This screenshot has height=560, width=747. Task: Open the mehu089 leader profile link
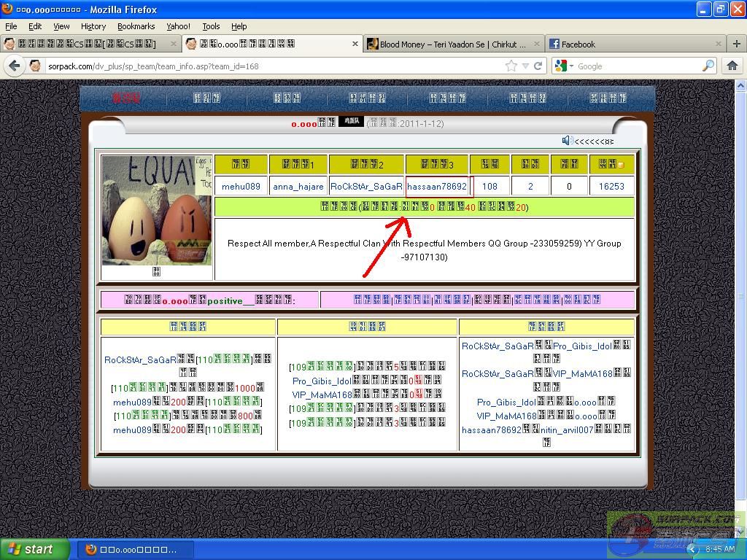tap(241, 186)
